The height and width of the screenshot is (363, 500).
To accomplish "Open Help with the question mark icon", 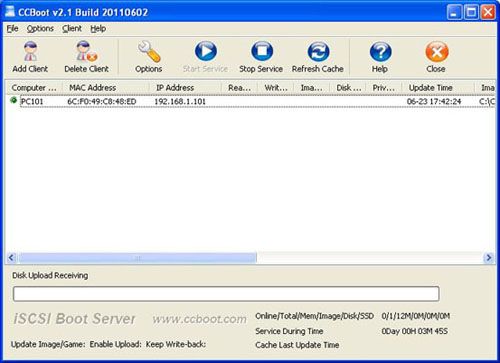I will coord(380,52).
